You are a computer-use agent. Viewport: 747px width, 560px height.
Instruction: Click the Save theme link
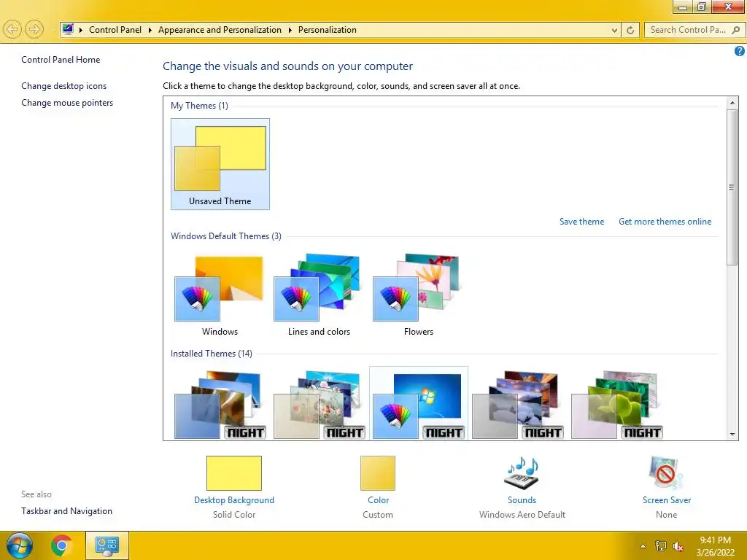pyautogui.click(x=581, y=222)
